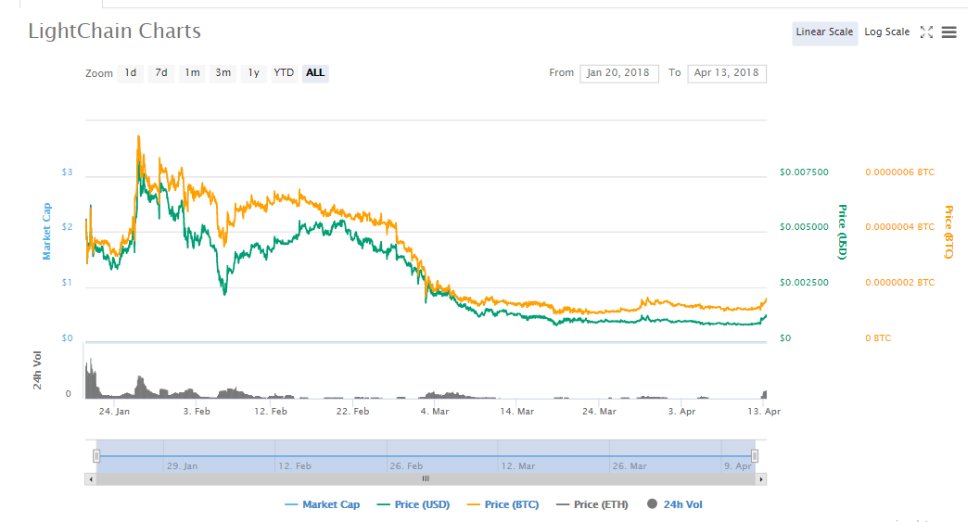
Task: Choose YTD zoom range
Action: (x=284, y=72)
